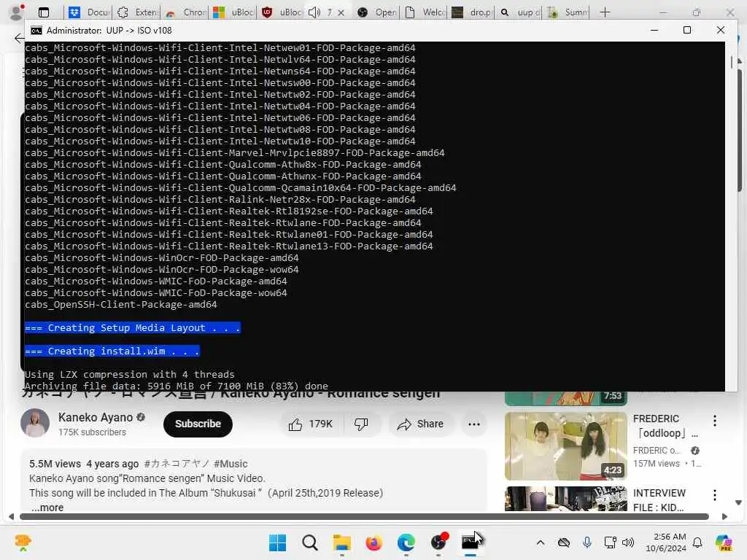Open more actions ellipsis under the video
Viewport: 747px width, 560px height.
pos(474,424)
